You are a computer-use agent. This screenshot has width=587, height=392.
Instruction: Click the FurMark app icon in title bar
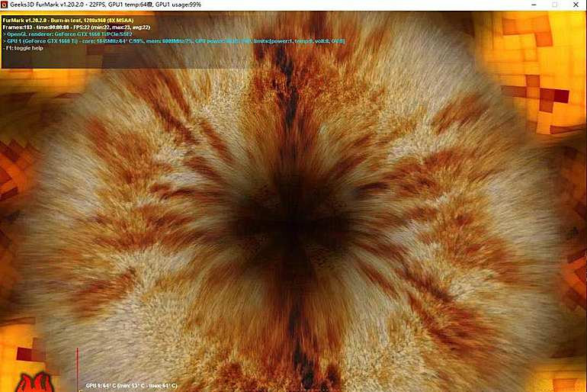coord(5,5)
